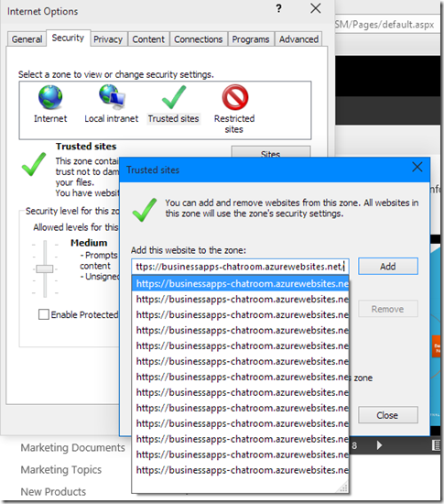Open the Connections tab
The width and height of the screenshot is (444, 504).
(198, 39)
